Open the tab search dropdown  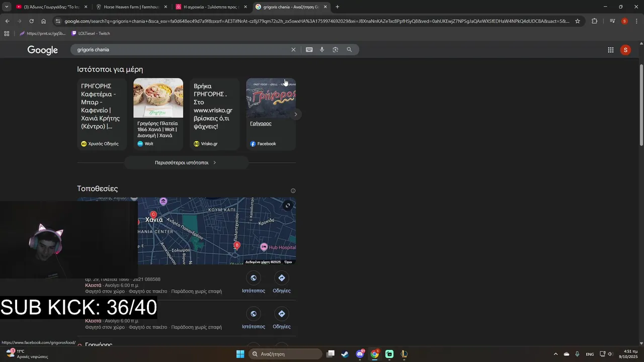click(7, 7)
